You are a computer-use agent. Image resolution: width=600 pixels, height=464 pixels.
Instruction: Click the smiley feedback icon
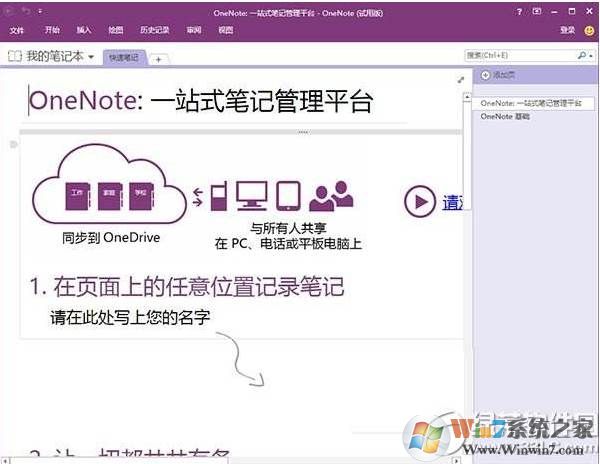(587, 31)
